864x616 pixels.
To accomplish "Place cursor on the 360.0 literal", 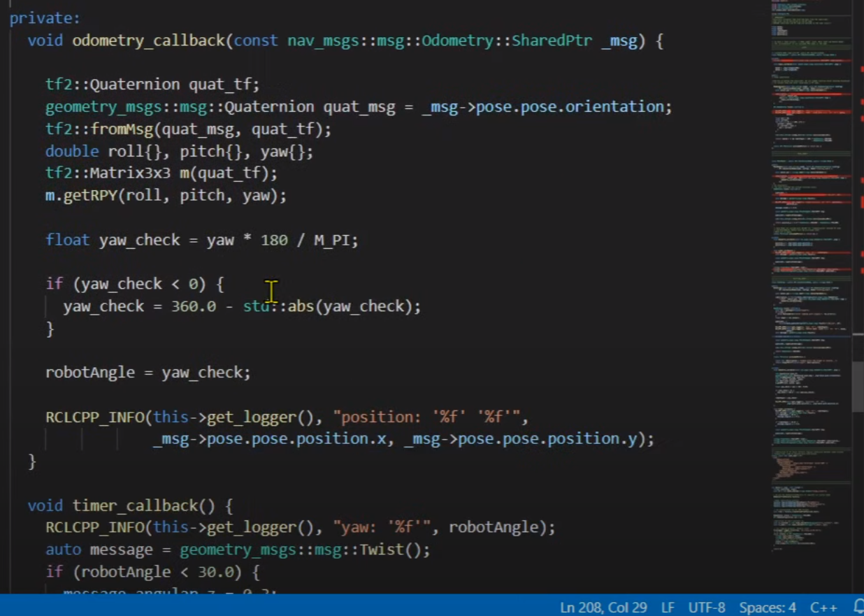I will pos(194,306).
